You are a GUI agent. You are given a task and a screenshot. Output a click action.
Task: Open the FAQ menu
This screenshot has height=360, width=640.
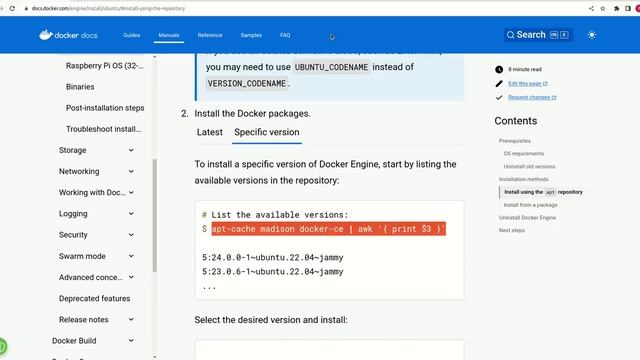(285, 35)
